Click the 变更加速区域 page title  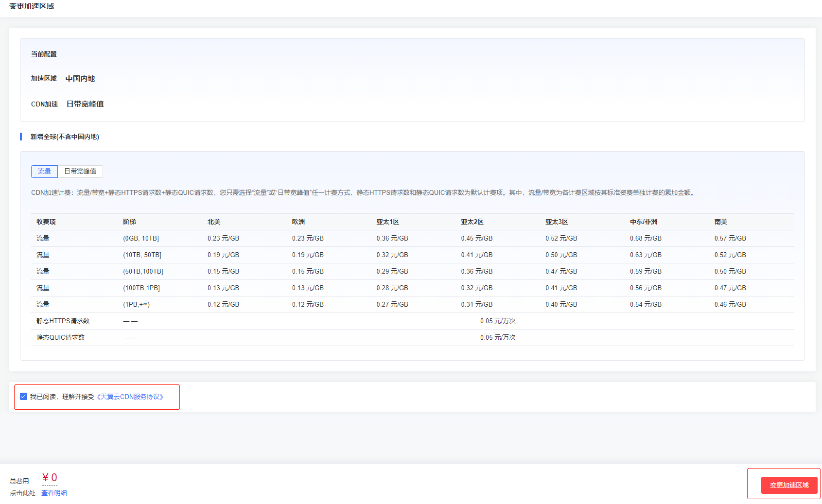[x=32, y=6]
